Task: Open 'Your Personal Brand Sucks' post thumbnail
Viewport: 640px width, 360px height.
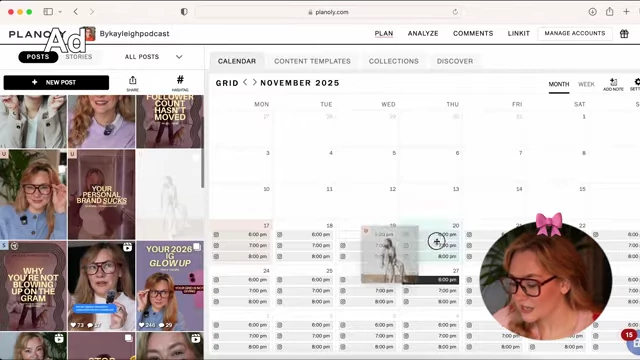Action: [x=102, y=194]
